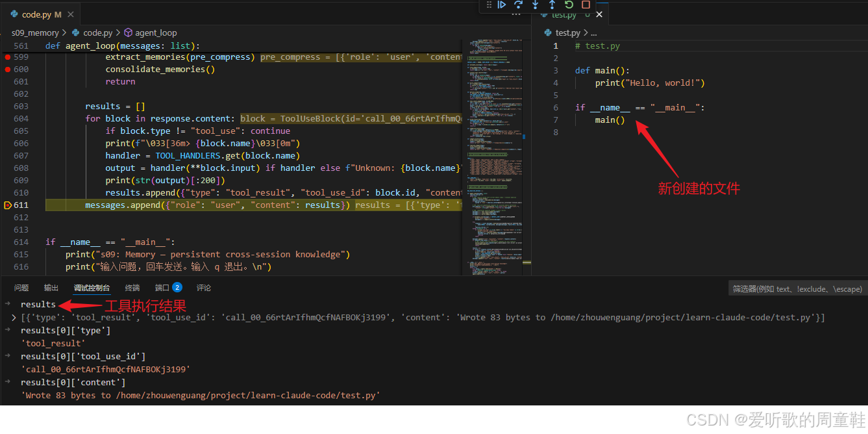Click the test.py breadcrumb in right editor
The image size is (868, 434).
[x=568, y=32]
